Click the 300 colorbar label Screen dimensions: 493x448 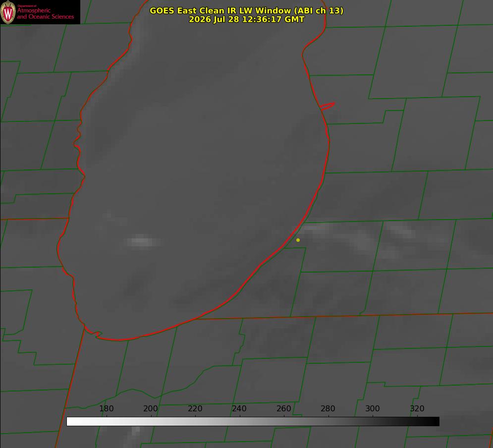(x=373, y=408)
